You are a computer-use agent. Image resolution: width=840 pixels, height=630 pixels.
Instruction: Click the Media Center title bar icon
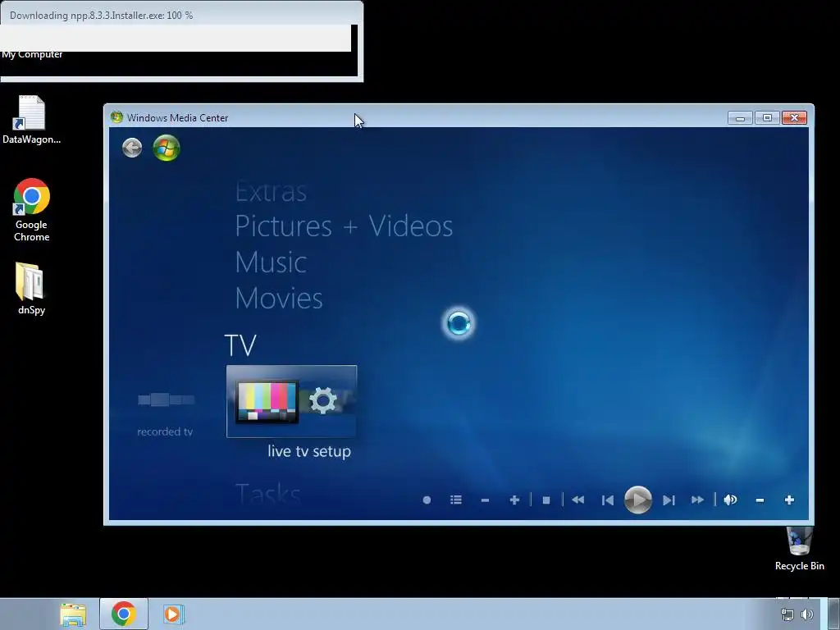(x=116, y=117)
